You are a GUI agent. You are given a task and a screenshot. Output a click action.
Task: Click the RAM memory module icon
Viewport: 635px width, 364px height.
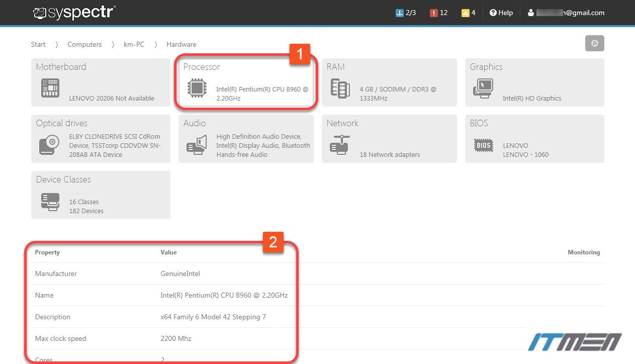click(x=340, y=88)
